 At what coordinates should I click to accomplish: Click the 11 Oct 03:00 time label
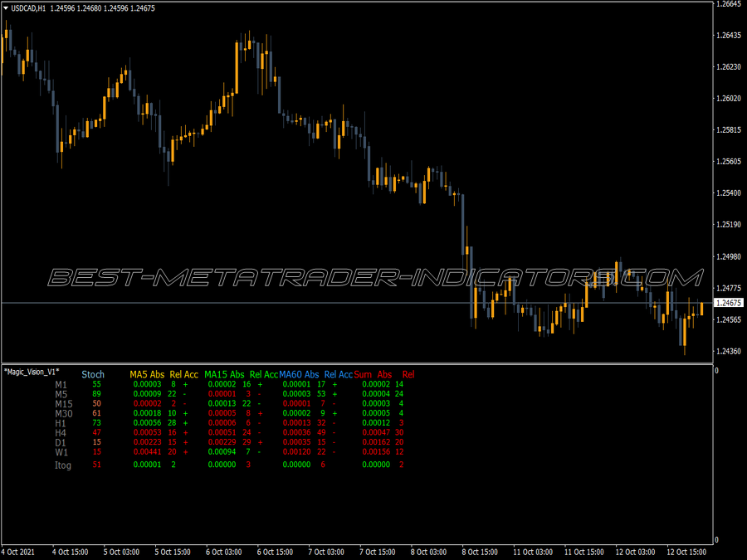533,553
